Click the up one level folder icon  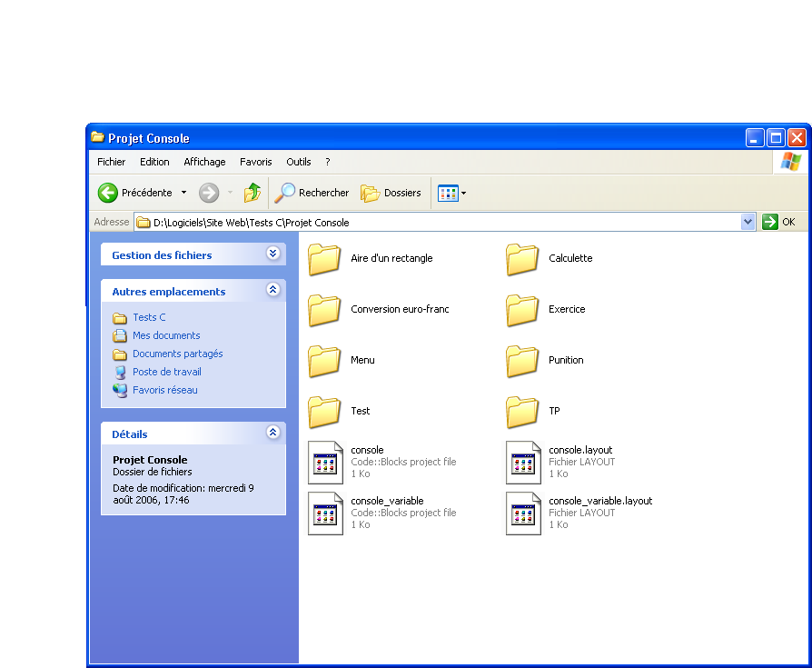[252, 192]
